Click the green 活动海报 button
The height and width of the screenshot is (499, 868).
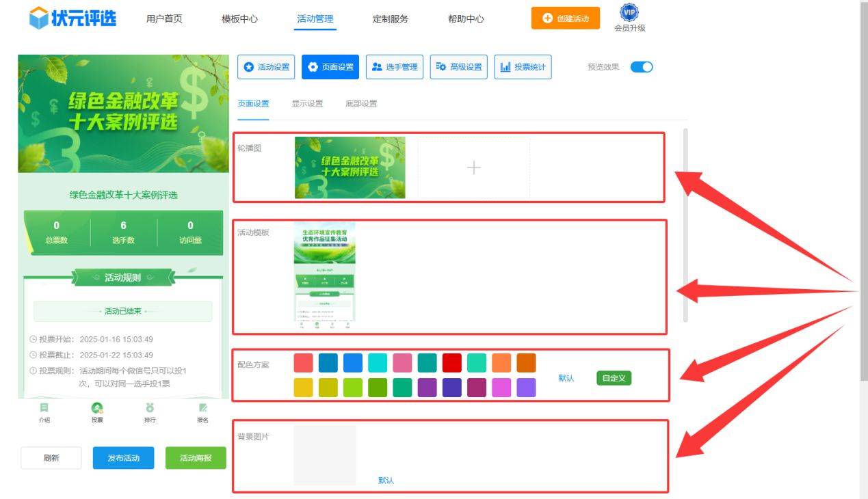196,458
